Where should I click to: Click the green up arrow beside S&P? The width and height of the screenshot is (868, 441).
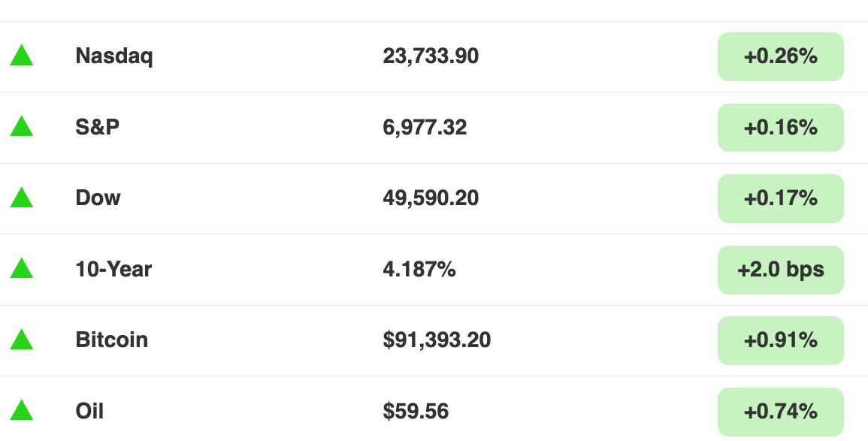[22, 126]
